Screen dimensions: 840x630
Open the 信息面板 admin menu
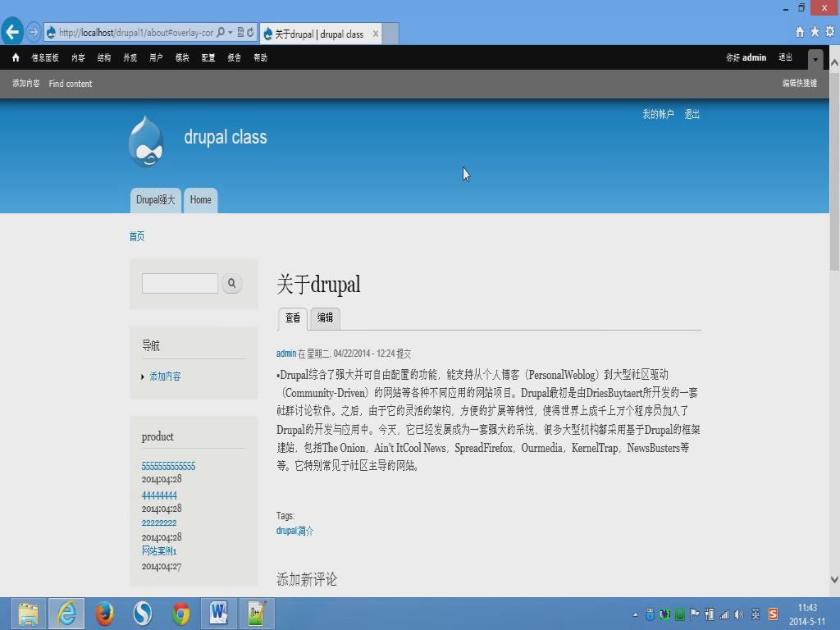coord(45,57)
